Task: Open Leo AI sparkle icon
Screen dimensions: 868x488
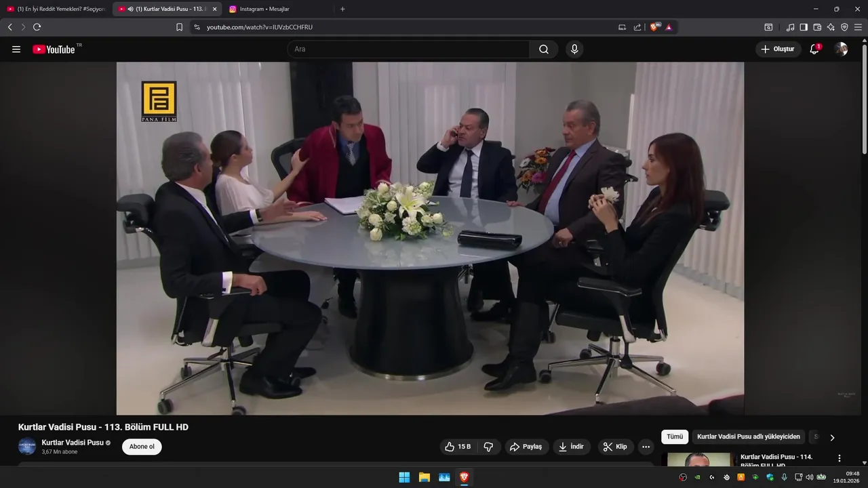Action: click(831, 27)
